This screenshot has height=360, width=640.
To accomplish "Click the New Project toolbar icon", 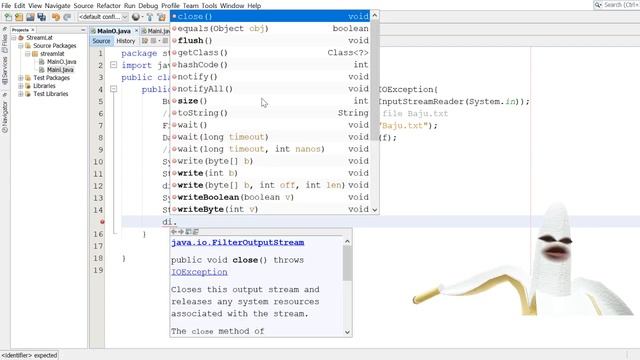I will pyautogui.click(x=19, y=17).
